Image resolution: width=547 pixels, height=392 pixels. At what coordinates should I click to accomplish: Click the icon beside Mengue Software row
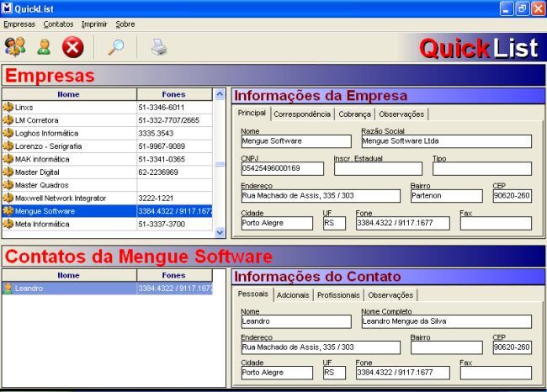pos(8,211)
